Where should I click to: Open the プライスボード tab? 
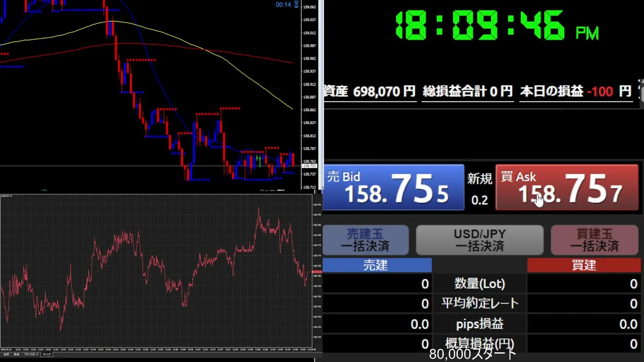(31, 354)
